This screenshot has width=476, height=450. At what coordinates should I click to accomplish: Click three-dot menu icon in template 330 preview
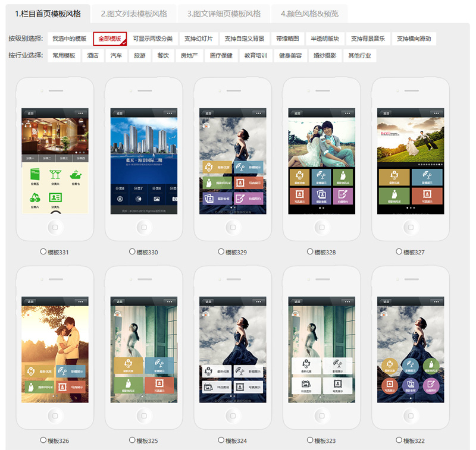pos(169,112)
